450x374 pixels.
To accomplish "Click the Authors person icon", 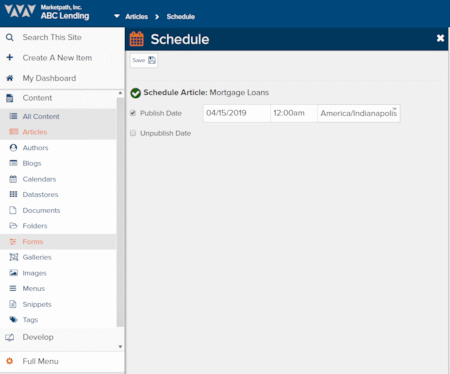I will [13, 148].
